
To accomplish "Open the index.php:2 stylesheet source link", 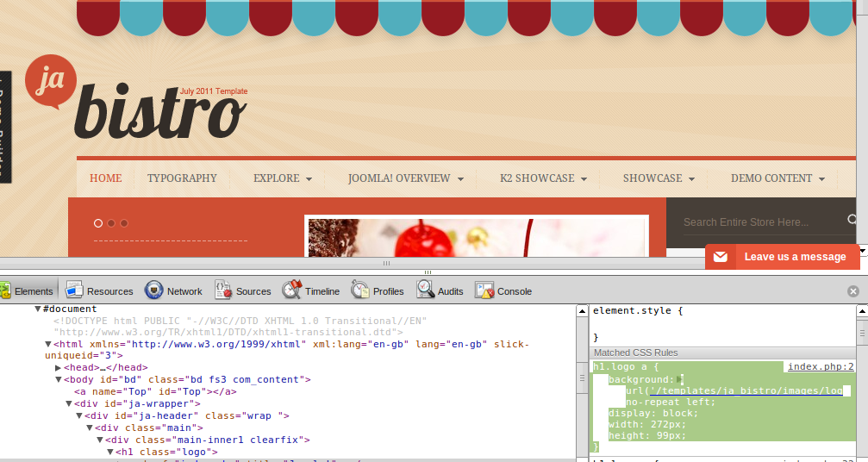I will tap(820, 367).
